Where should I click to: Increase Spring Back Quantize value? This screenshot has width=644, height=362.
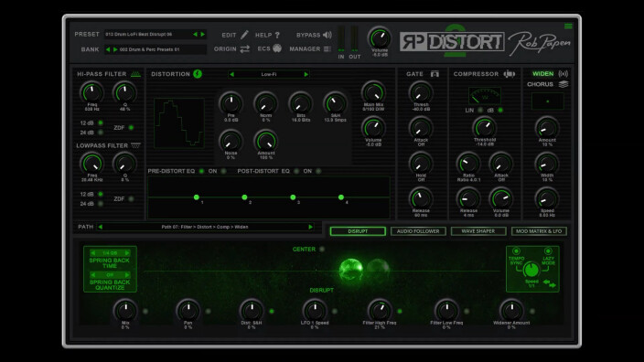click(127, 274)
